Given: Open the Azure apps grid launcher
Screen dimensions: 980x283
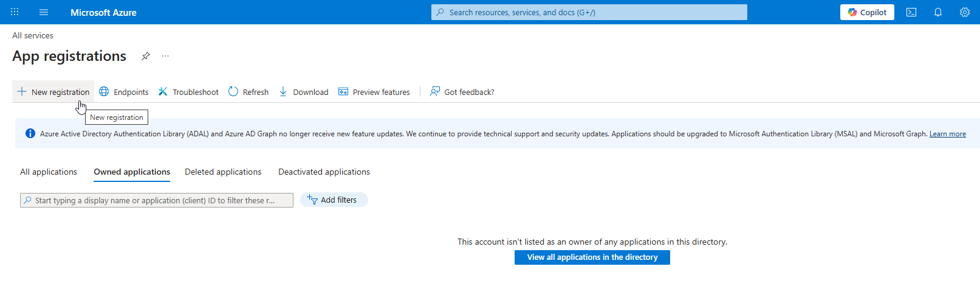Looking at the screenshot, I should click(x=15, y=12).
